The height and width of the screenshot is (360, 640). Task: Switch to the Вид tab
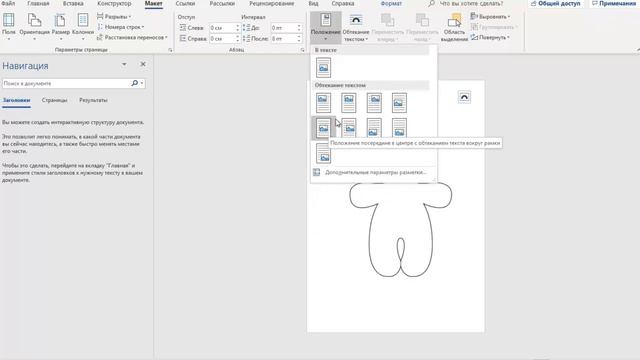313,3
